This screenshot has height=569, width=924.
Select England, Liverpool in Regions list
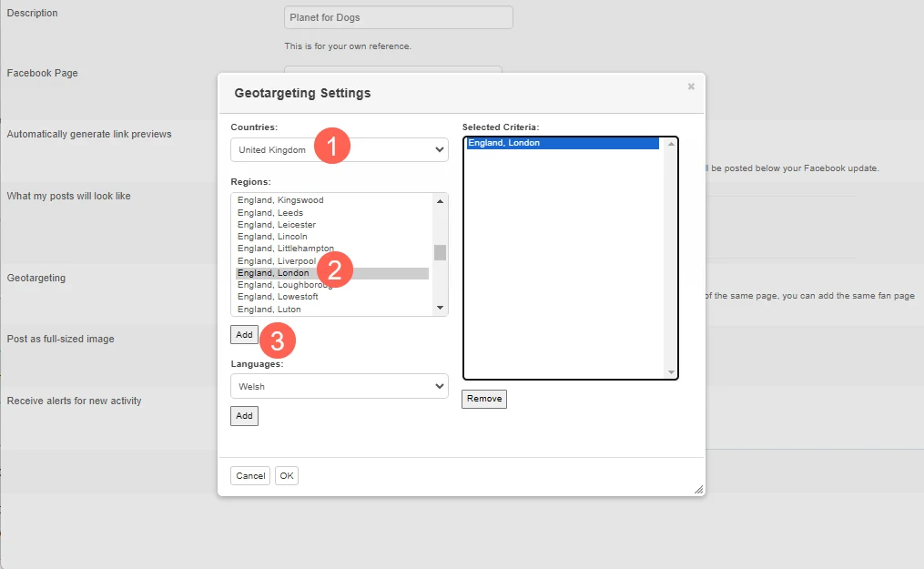(276, 261)
